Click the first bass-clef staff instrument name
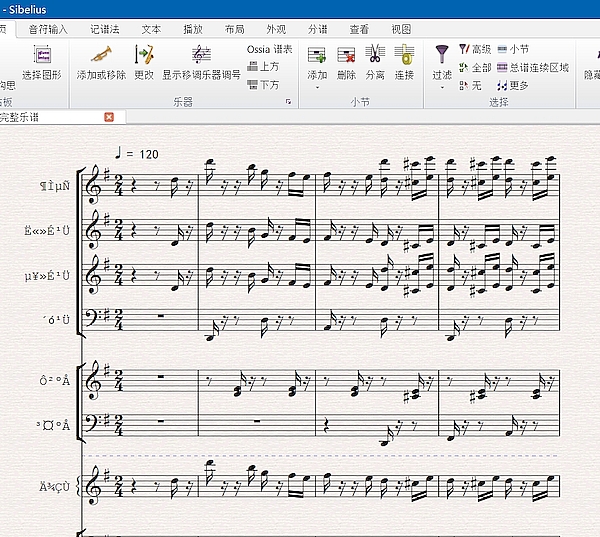Viewport: 600px width, 537px height. tap(57, 320)
